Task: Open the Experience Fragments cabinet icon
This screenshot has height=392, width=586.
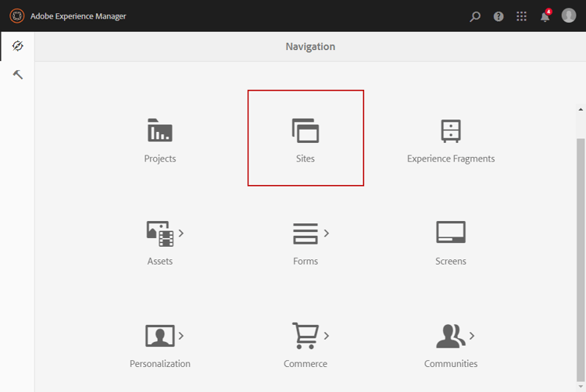Action: 451,131
